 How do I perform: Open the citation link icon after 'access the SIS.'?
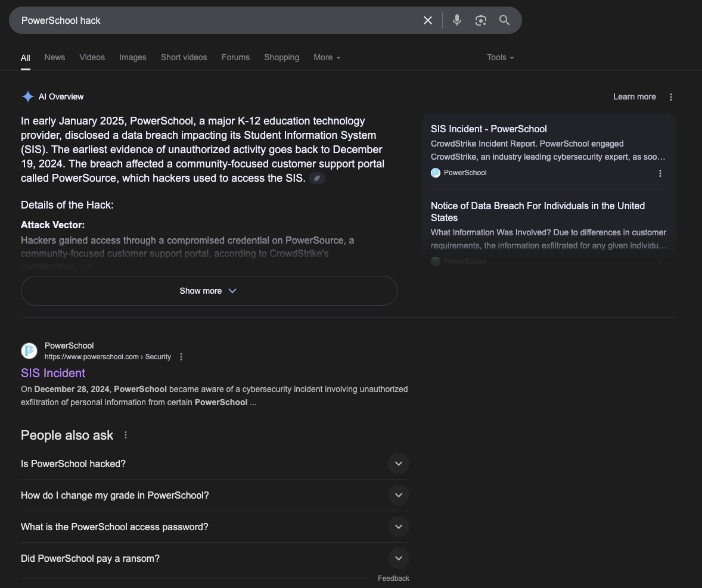click(317, 178)
